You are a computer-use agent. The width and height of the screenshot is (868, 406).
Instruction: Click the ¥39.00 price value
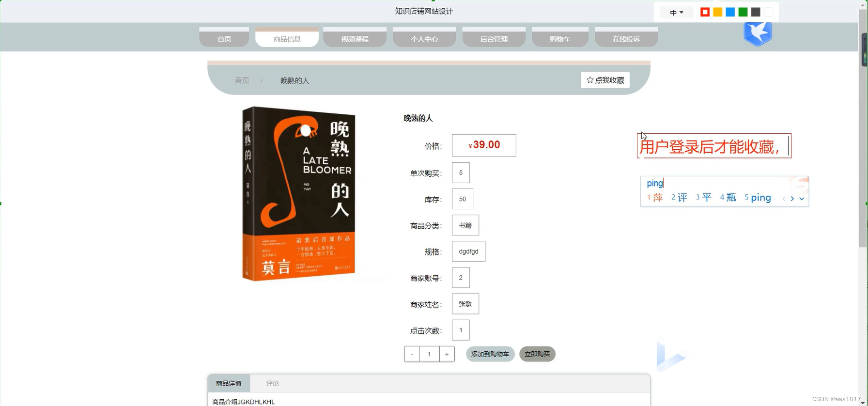pos(484,145)
